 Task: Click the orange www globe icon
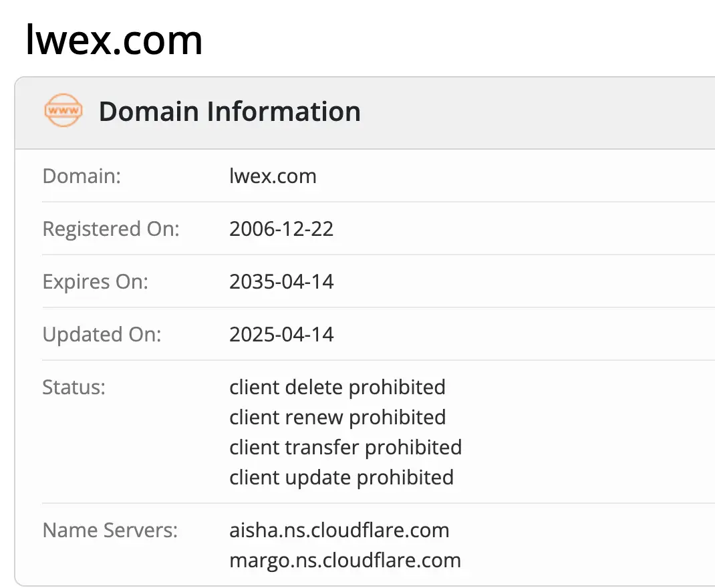[x=63, y=110]
